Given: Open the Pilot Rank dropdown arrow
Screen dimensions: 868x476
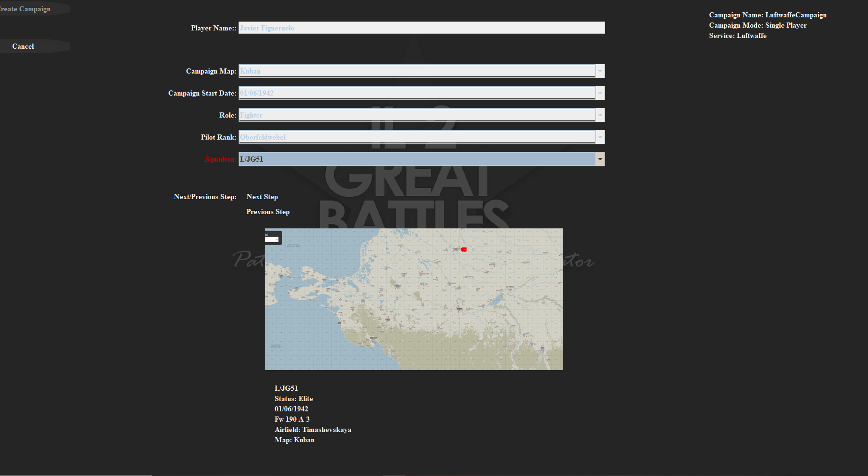Looking at the screenshot, I should pyautogui.click(x=600, y=137).
